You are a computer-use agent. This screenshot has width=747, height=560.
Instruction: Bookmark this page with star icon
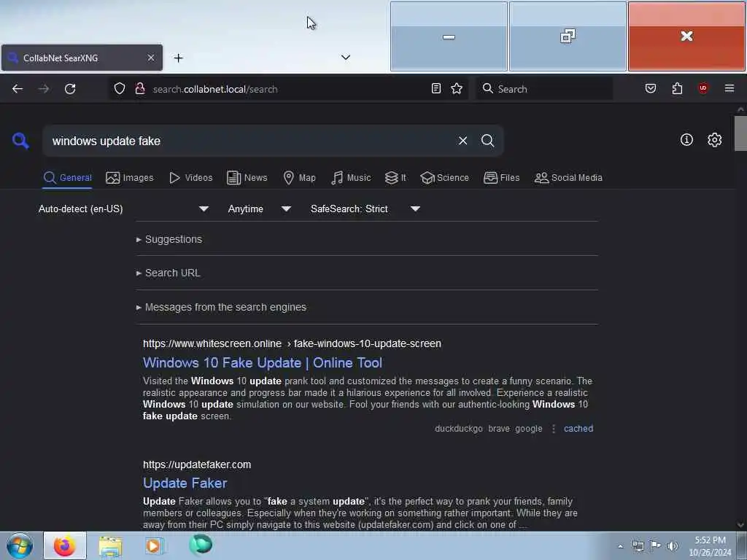457,88
